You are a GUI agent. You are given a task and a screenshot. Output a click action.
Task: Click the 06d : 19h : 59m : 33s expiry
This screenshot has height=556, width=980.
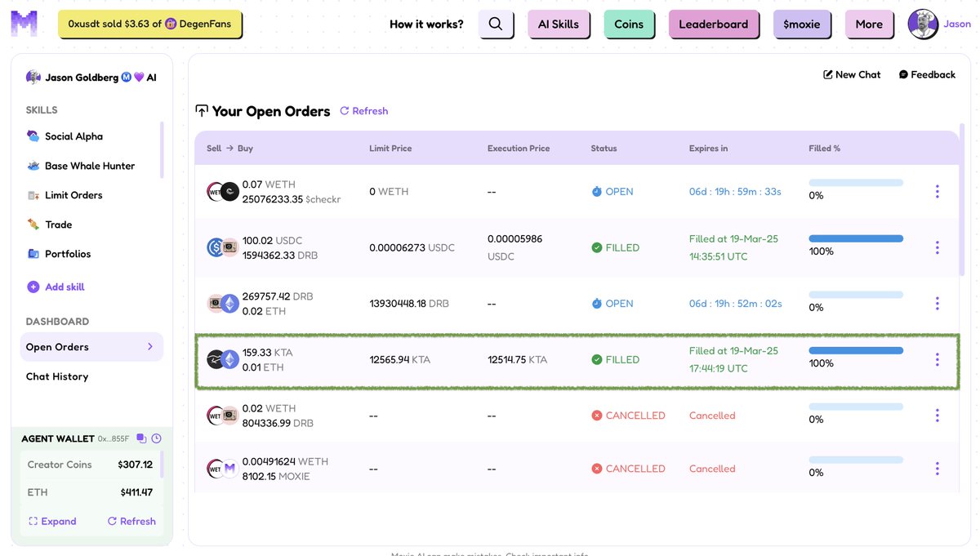coord(735,192)
